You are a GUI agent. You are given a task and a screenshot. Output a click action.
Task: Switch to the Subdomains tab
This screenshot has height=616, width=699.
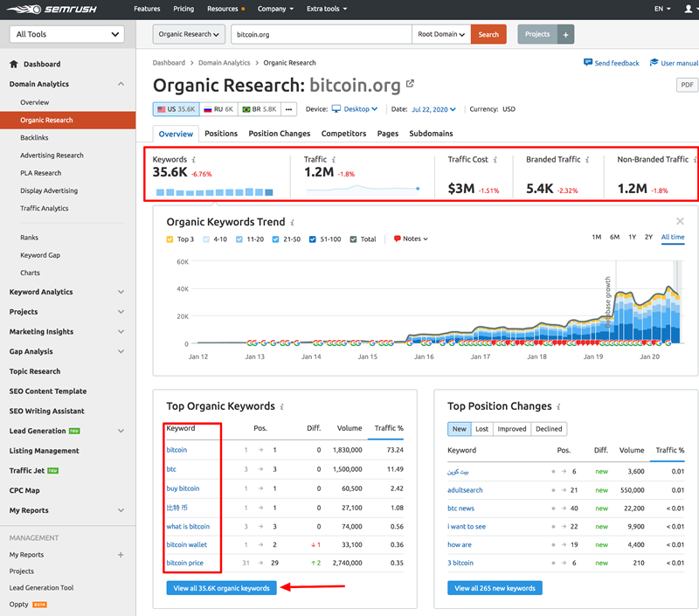point(431,134)
